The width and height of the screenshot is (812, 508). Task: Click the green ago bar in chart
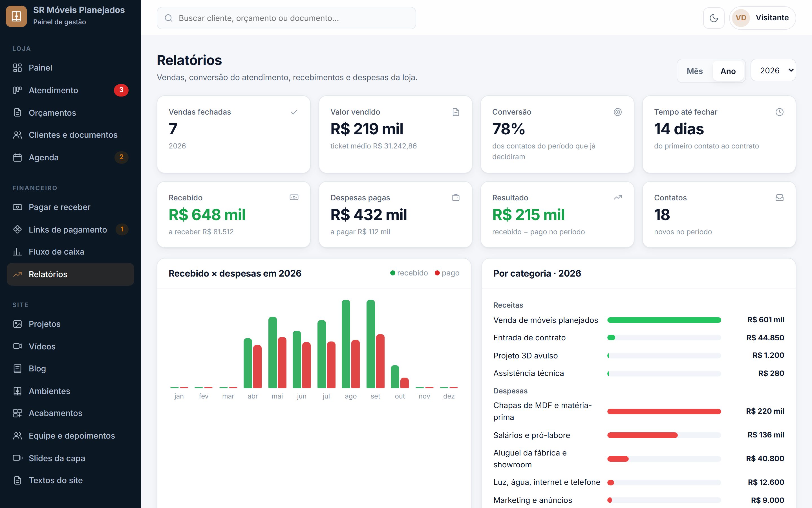tap(346, 344)
